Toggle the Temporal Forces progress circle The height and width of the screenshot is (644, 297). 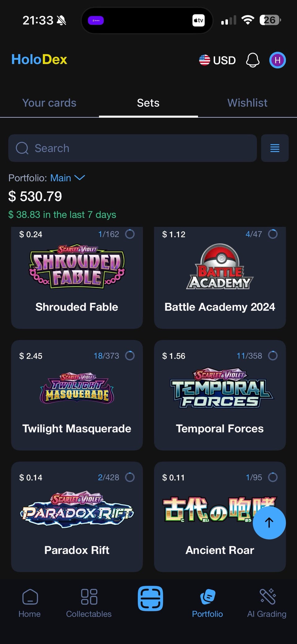pyautogui.click(x=273, y=356)
